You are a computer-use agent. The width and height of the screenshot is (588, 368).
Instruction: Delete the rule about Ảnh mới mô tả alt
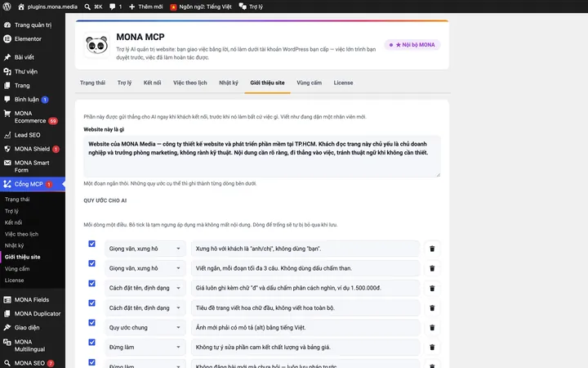432,327
